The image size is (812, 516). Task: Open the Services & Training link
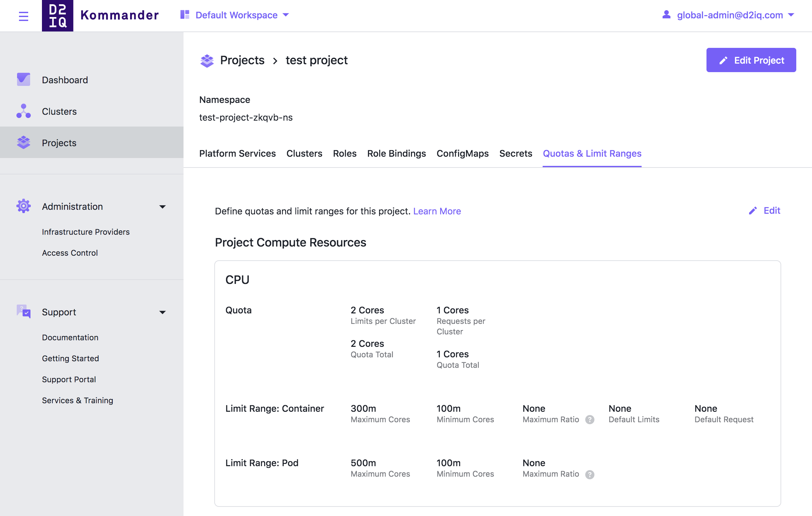pos(78,400)
